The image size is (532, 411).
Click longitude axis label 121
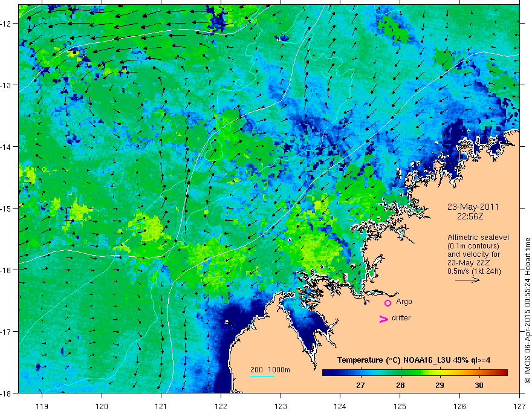(x=161, y=406)
